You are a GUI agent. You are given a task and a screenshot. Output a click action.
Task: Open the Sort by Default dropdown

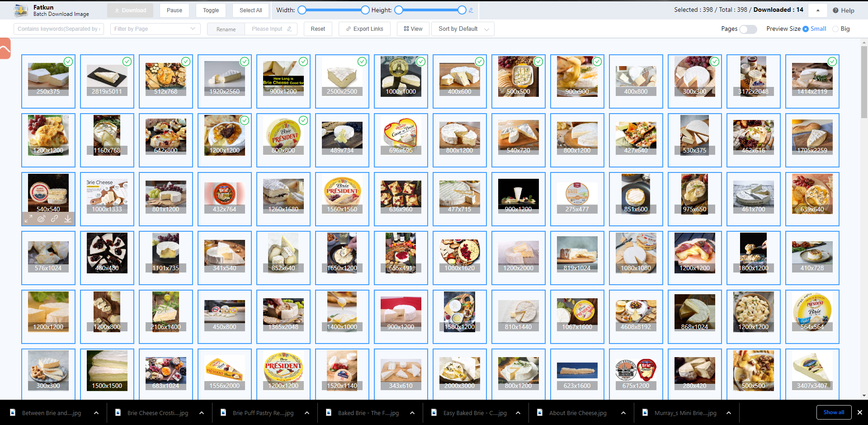[463, 29]
